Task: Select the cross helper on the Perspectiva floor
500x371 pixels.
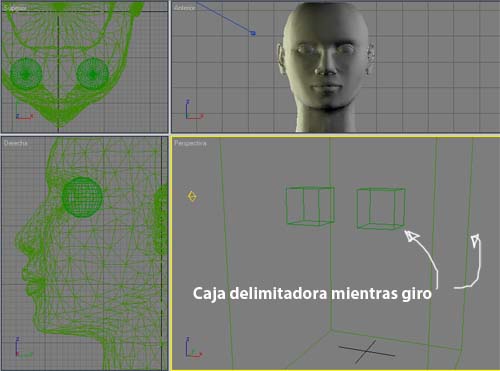Action: (x=367, y=352)
